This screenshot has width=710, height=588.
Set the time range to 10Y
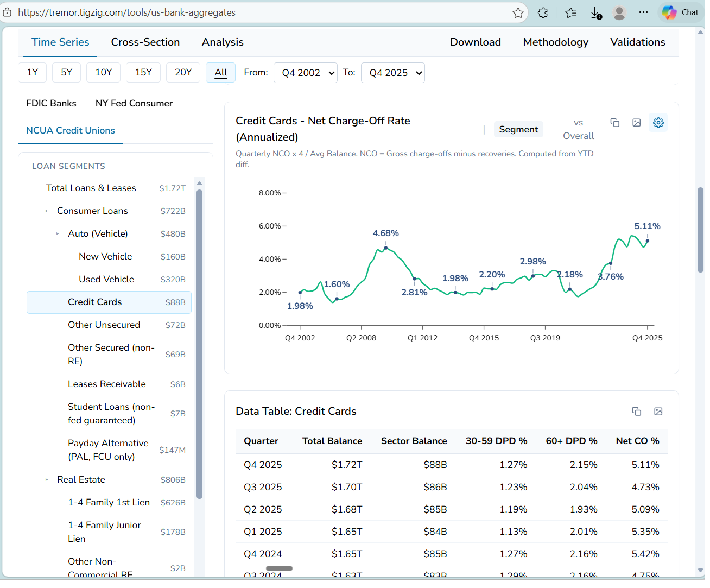click(x=104, y=72)
